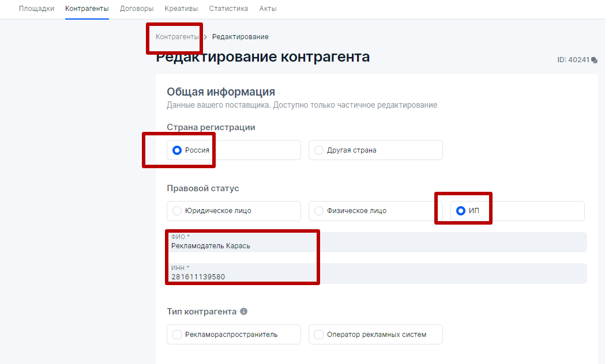Open the Площадки tab

point(36,9)
